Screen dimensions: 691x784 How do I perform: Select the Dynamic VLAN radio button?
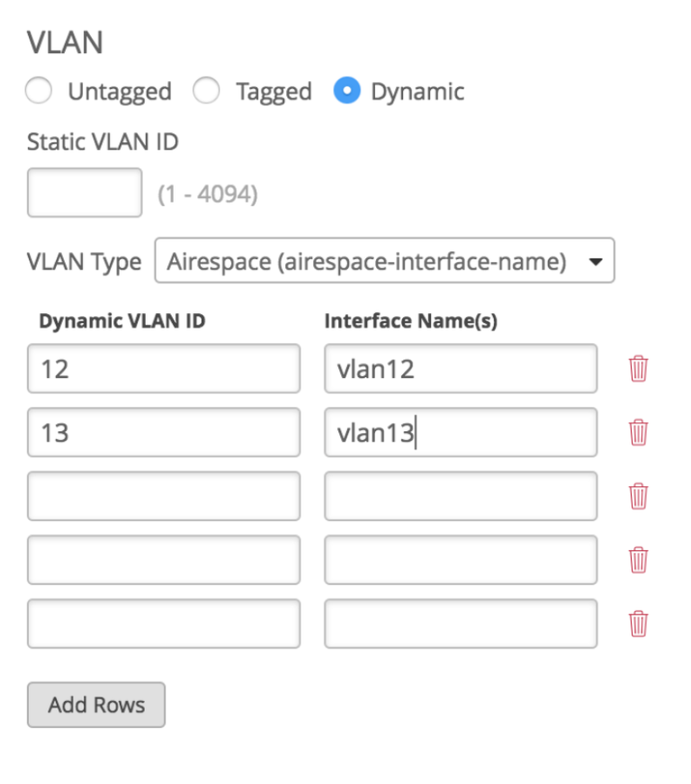click(346, 92)
